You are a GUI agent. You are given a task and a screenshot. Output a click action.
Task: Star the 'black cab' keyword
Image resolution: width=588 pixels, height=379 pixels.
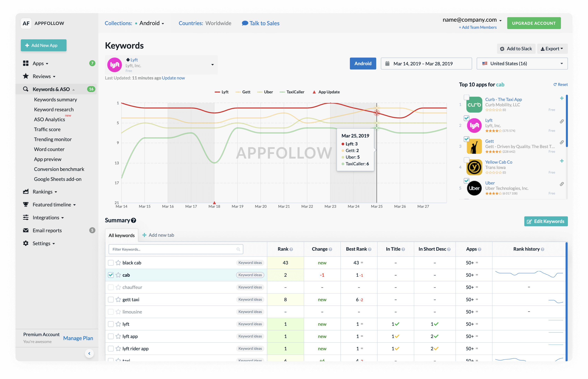tap(118, 263)
